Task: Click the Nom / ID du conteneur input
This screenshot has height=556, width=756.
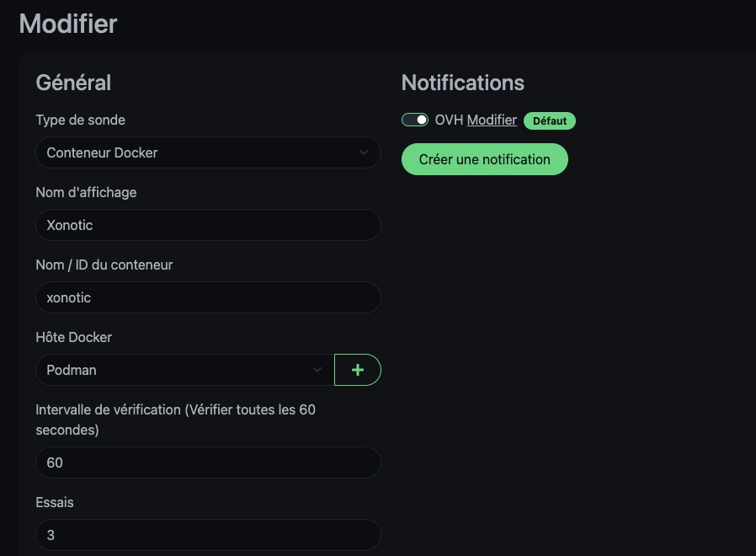Action: point(208,297)
